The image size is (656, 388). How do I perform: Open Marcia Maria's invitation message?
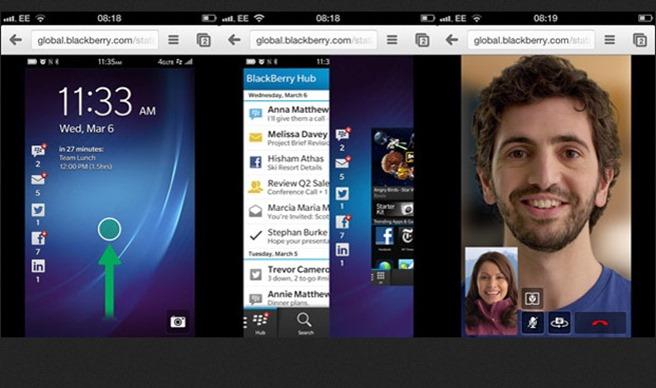click(286, 211)
